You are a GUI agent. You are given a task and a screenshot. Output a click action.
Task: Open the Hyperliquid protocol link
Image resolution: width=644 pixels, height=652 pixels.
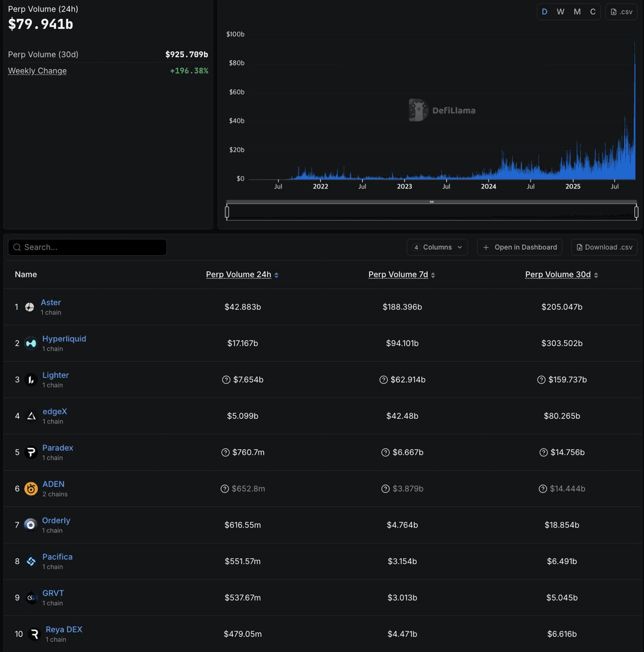[64, 339]
